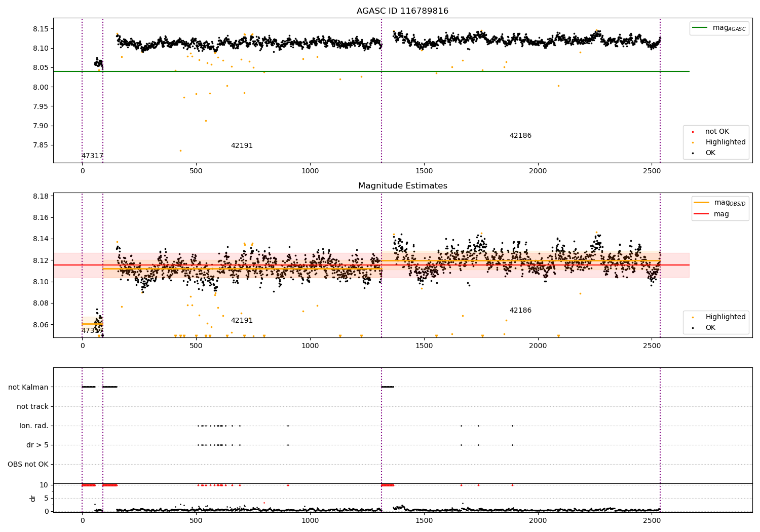This screenshot has width=760, height=532.
Task: Click the "42186" annotation in Magnitude Estimates plot
Action: coord(520,311)
